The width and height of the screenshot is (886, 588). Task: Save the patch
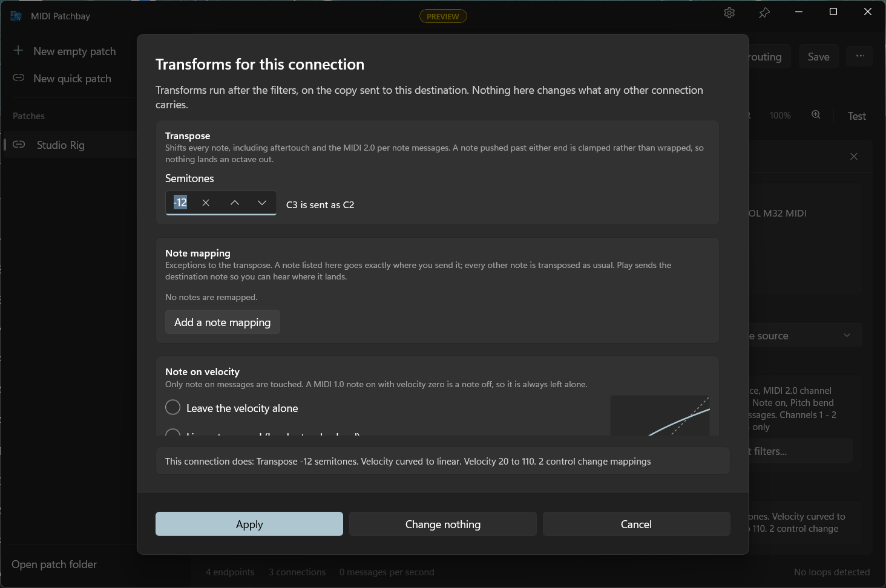pos(819,57)
